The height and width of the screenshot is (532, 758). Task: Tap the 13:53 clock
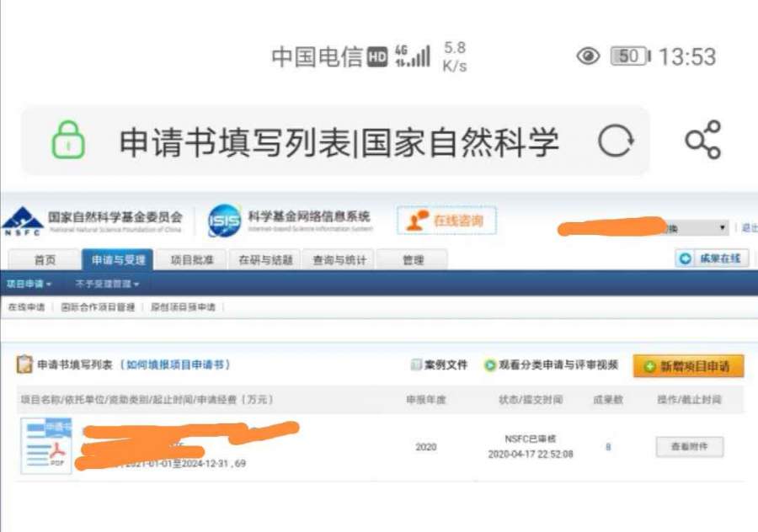687,57
